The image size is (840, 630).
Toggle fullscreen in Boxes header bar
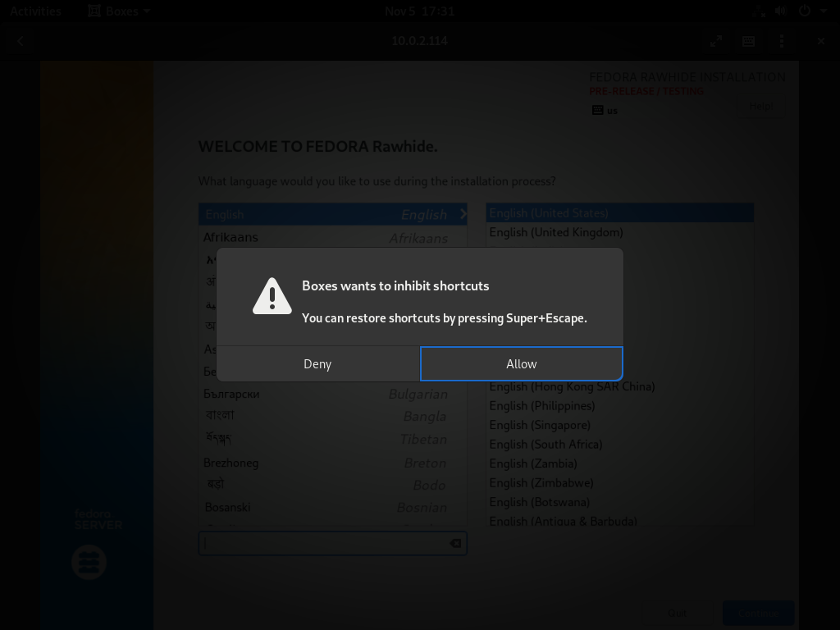point(715,41)
